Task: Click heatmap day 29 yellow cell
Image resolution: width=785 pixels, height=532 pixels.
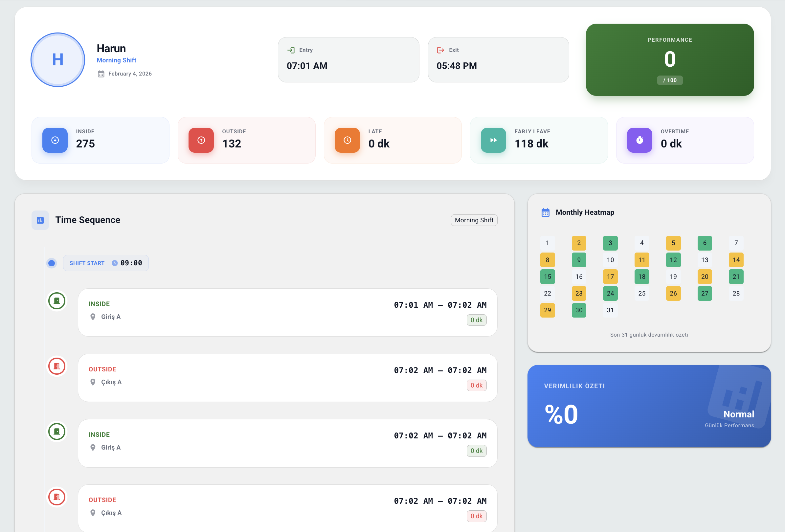Action: (547, 310)
